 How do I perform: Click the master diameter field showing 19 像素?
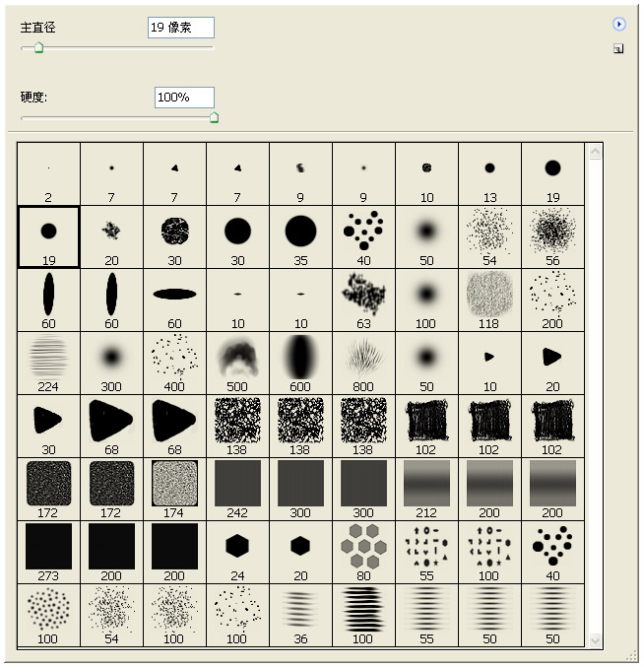(x=181, y=28)
